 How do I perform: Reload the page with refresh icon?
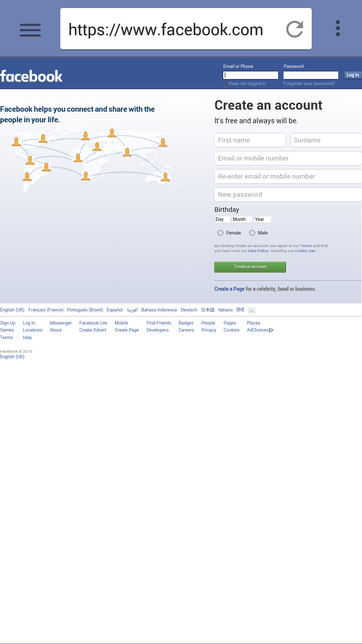point(295,29)
